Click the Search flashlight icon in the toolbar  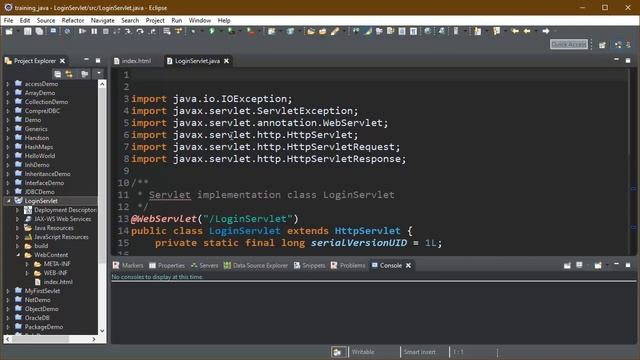pyautogui.click(x=335, y=31)
